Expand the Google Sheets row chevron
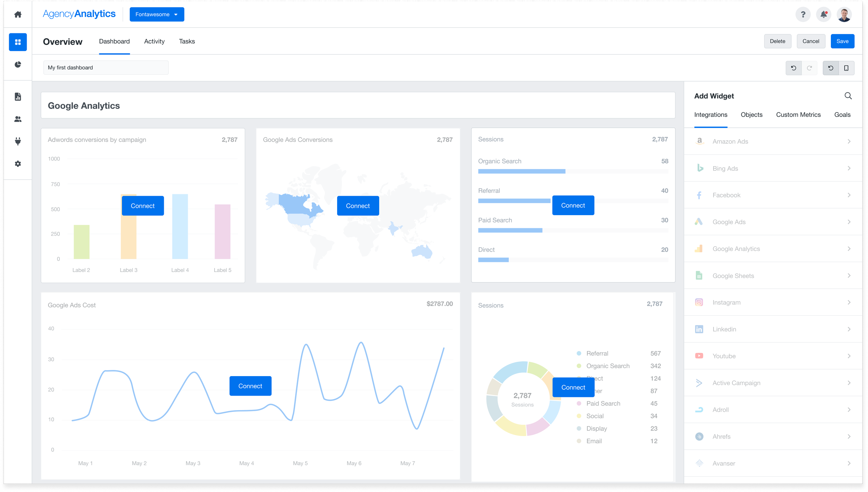The image size is (868, 492). pos(849,276)
